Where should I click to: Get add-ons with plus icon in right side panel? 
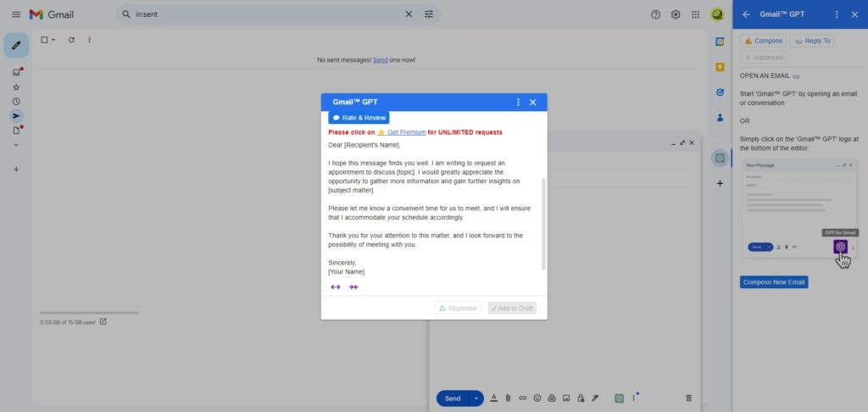click(x=720, y=183)
